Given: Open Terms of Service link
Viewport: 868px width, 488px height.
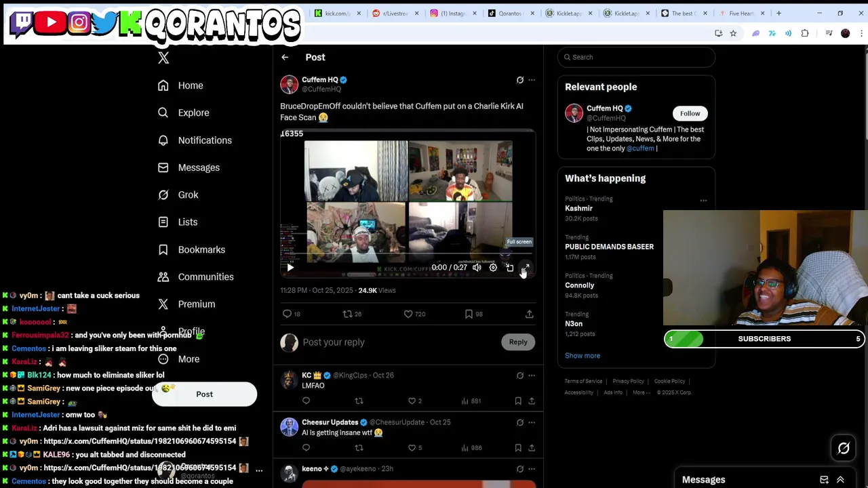Looking at the screenshot, I should (x=583, y=381).
